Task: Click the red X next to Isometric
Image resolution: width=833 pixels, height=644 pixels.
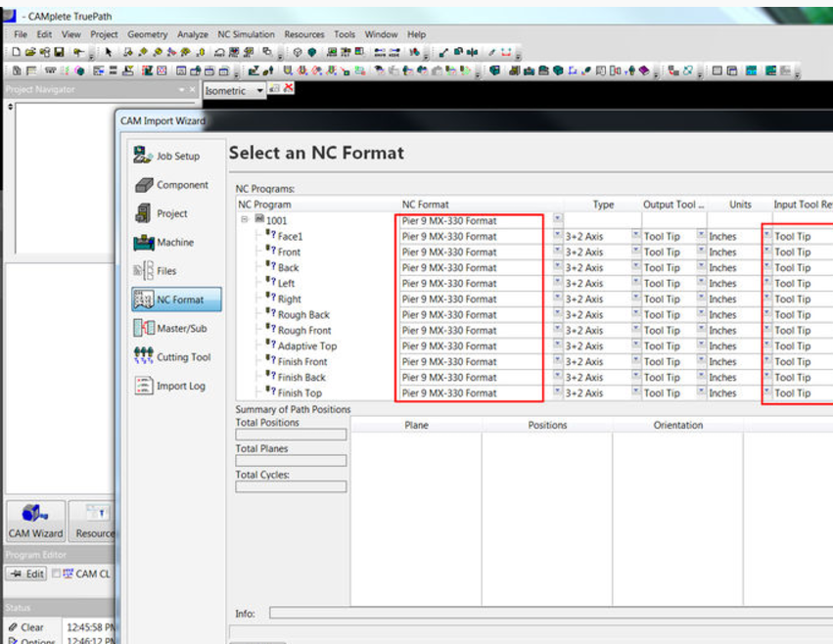Action: click(x=289, y=88)
